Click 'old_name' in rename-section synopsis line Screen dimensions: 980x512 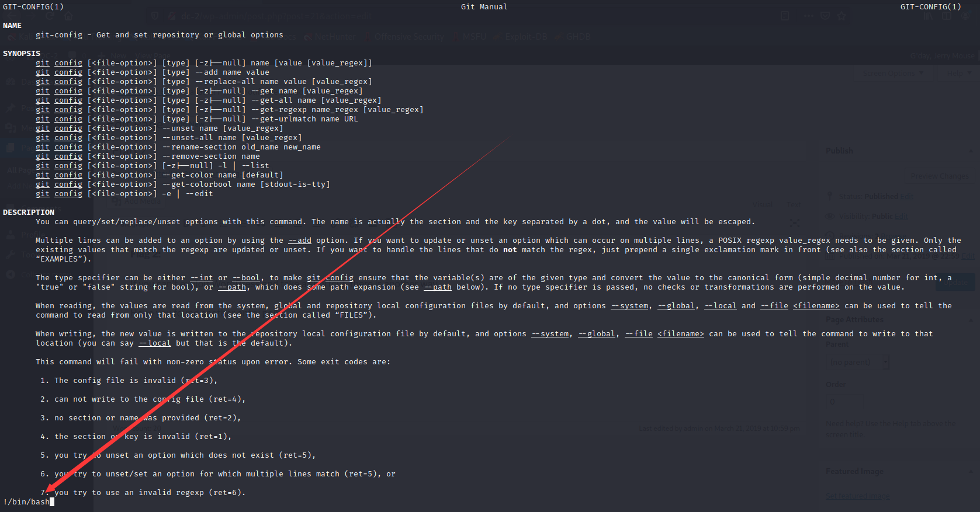click(260, 147)
